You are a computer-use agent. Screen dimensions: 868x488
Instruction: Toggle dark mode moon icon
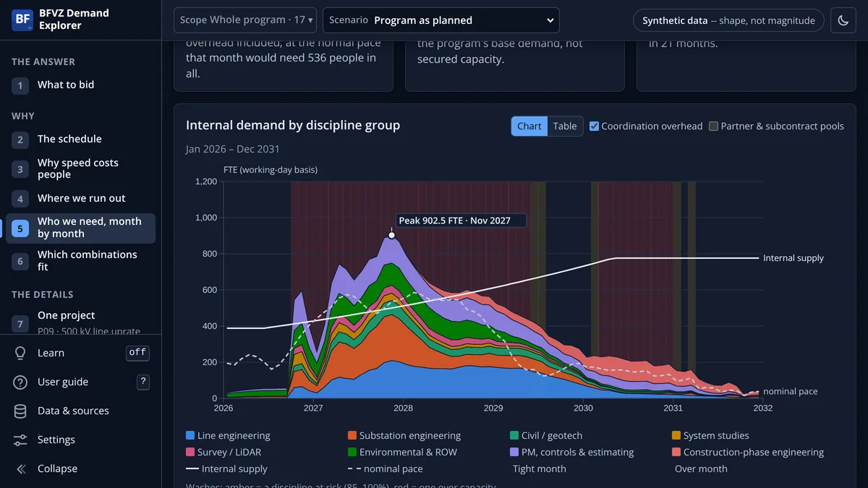pyautogui.click(x=843, y=21)
